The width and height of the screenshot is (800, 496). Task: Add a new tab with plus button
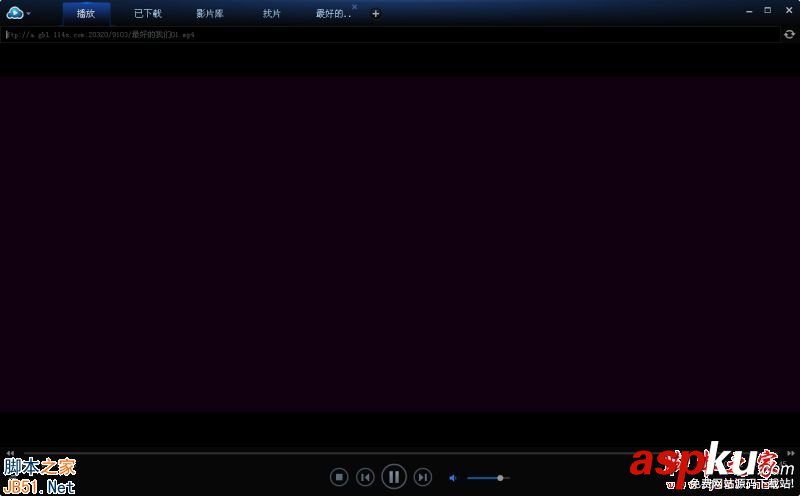click(376, 14)
